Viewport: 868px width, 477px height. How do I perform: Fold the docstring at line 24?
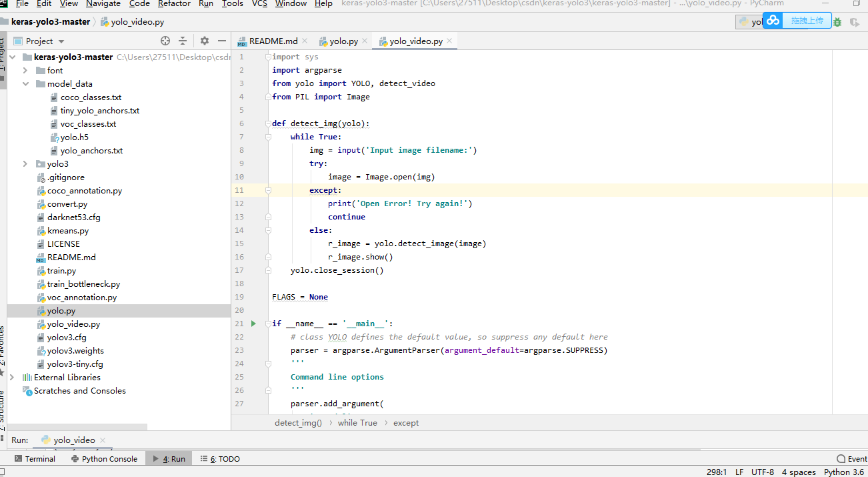tap(268, 364)
